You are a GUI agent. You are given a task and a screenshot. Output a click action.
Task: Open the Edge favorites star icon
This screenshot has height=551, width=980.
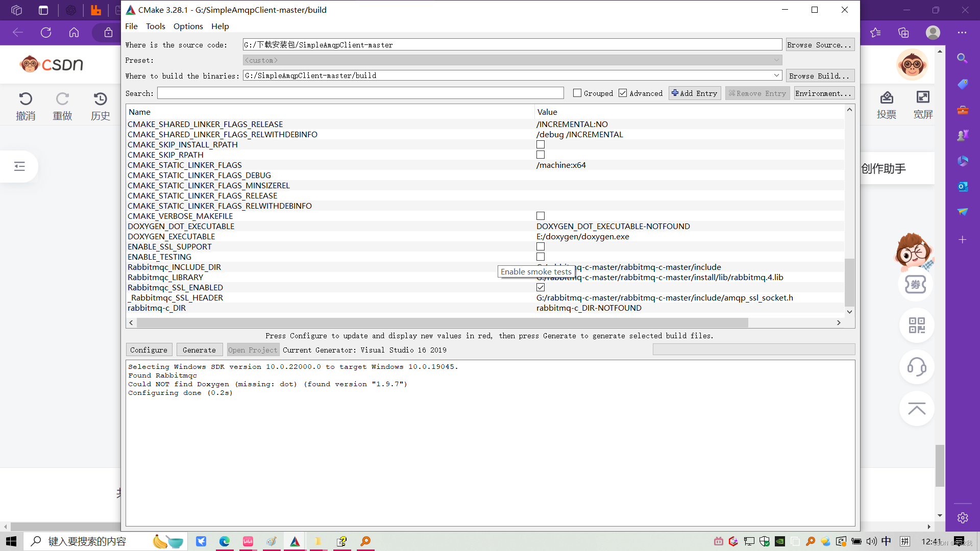coord(876,32)
